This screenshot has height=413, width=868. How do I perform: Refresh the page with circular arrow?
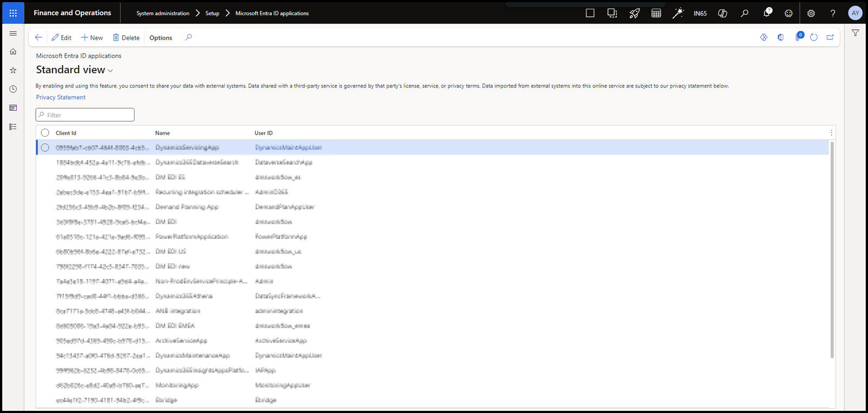(814, 37)
